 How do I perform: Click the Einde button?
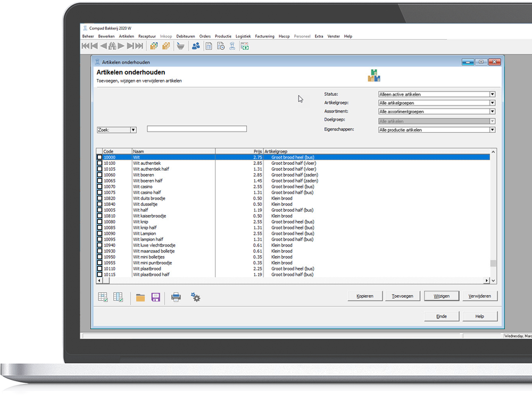pos(442,316)
